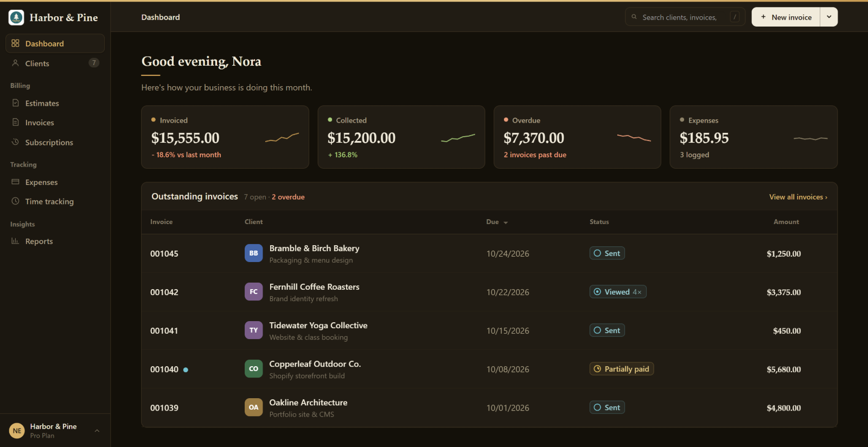Open the Collected summary card
Screen dimensions: 868x447
click(x=401, y=137)
